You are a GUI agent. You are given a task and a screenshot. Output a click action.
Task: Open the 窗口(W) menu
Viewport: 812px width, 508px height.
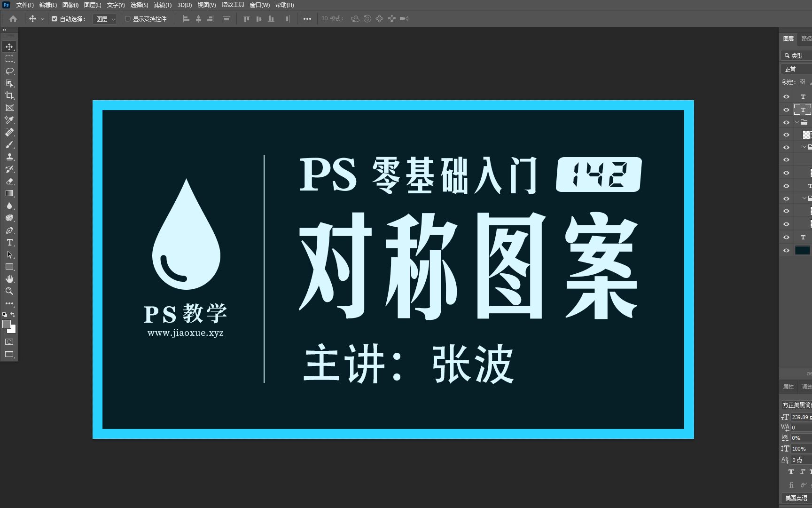coord(259,5)
